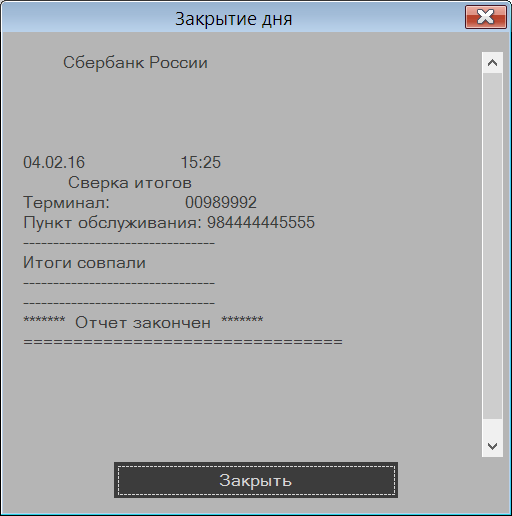The width and height of the screenshot is (512, 516).
Task: Click the Закрытие дня title text
Action: pos(234,19)
